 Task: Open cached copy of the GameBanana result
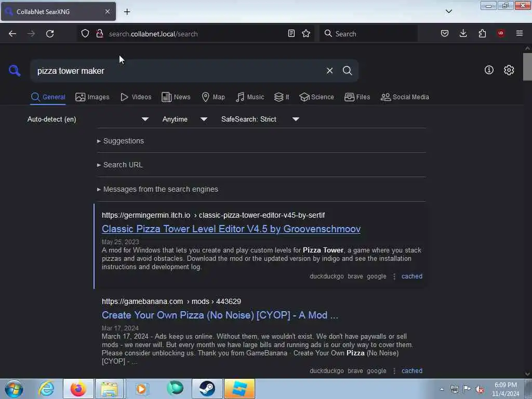412,371
